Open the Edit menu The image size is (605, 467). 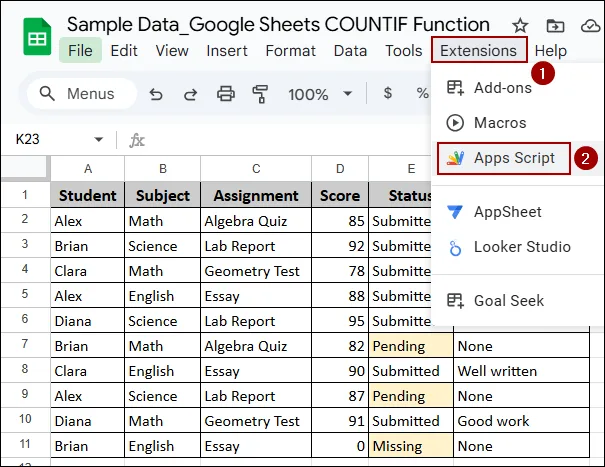pos(124,51)
